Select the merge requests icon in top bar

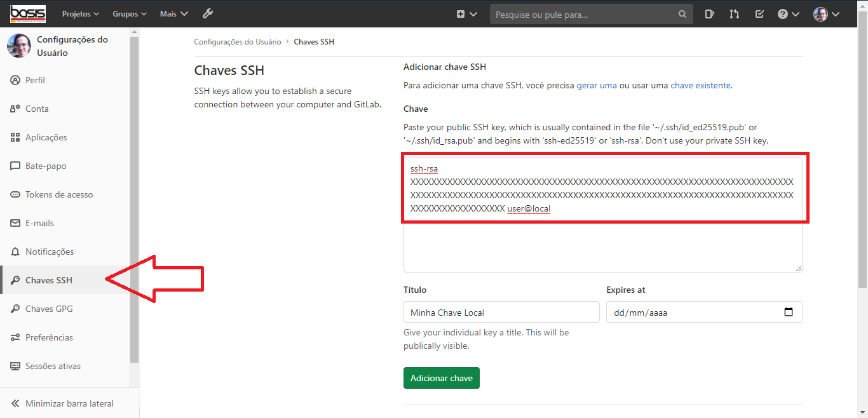[734, 13]
